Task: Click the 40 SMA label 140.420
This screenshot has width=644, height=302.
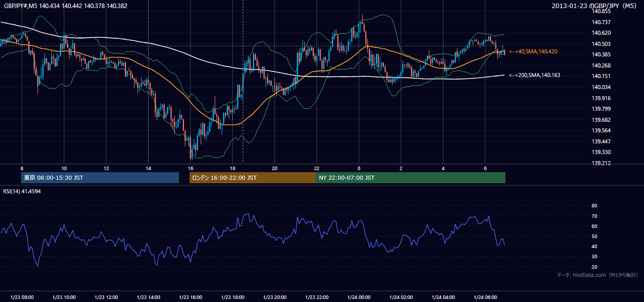Action: pyautogui.click(x=533, y=51)
